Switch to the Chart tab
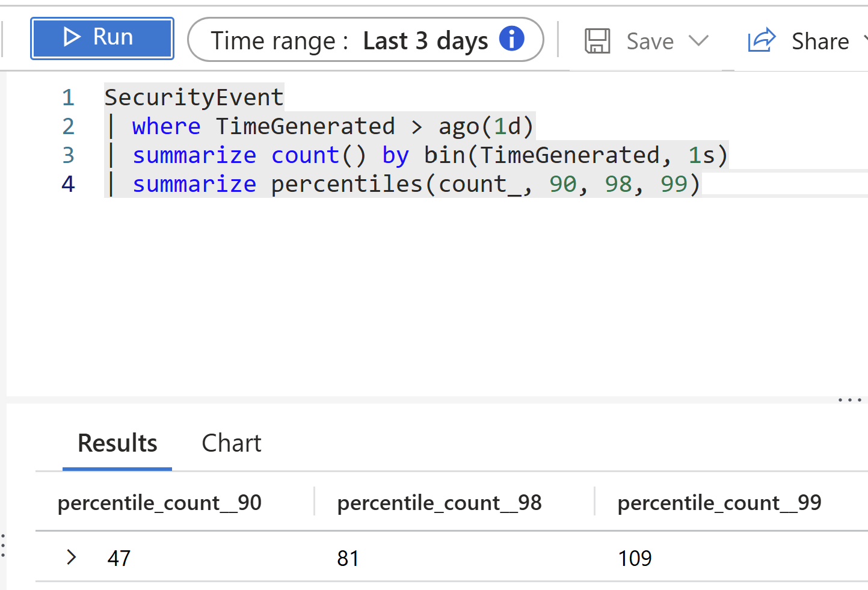 (231, 443)
